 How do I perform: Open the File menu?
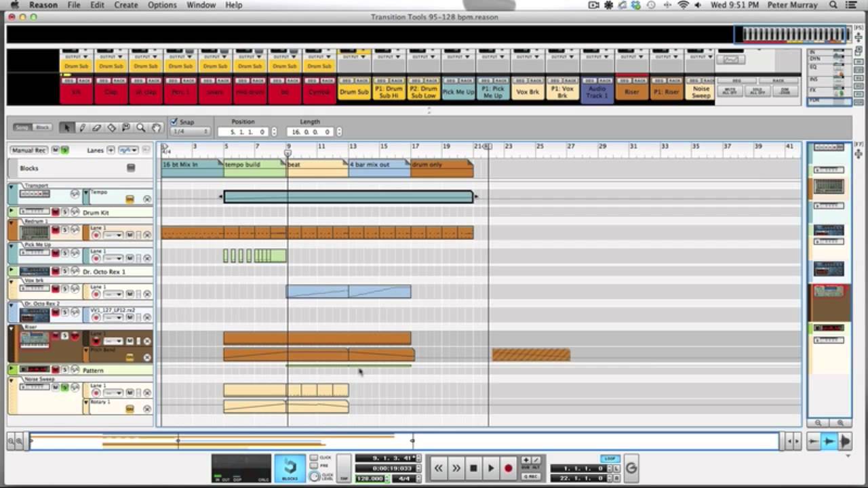click(74, 5)
